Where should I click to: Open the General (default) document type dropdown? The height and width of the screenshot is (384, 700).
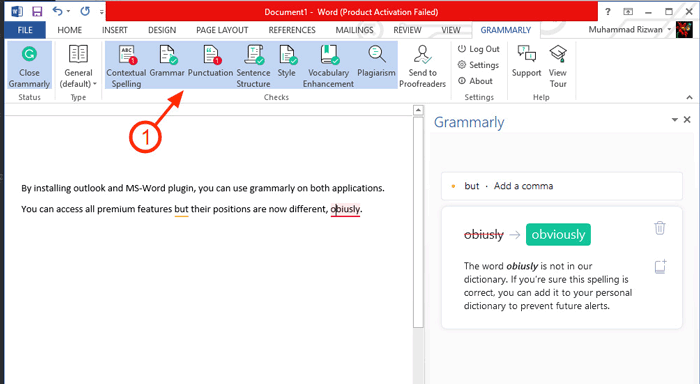(x=78, y=66)
